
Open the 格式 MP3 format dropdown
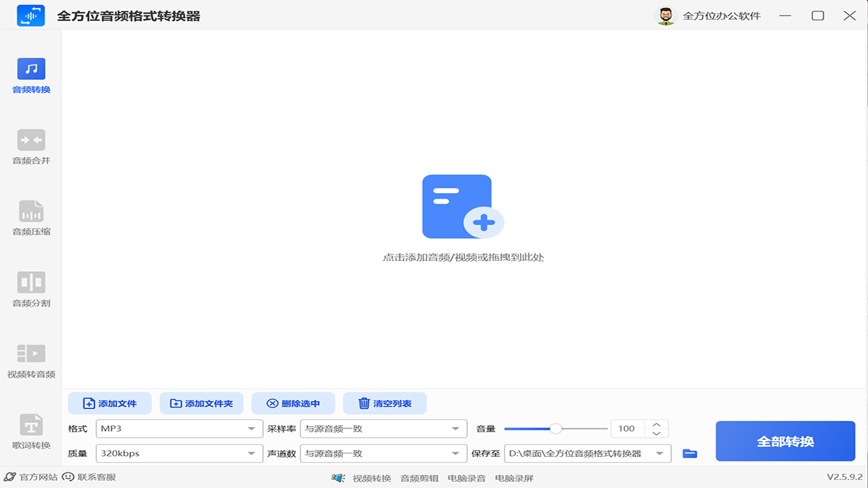pyautogui.click(x=178, y=428)
